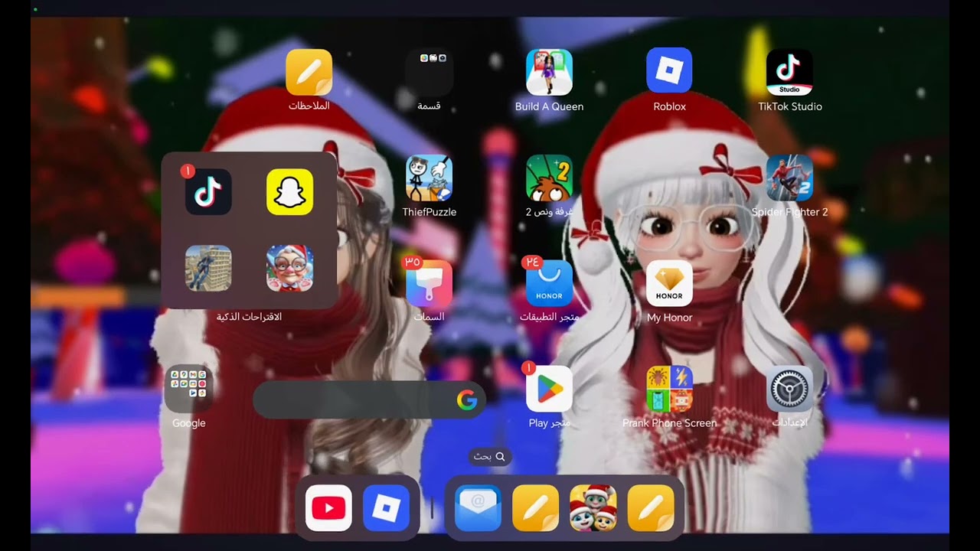Launch Prank Phone Screen app
Viewport: 980px width, 551px height.
pos(669,390)
